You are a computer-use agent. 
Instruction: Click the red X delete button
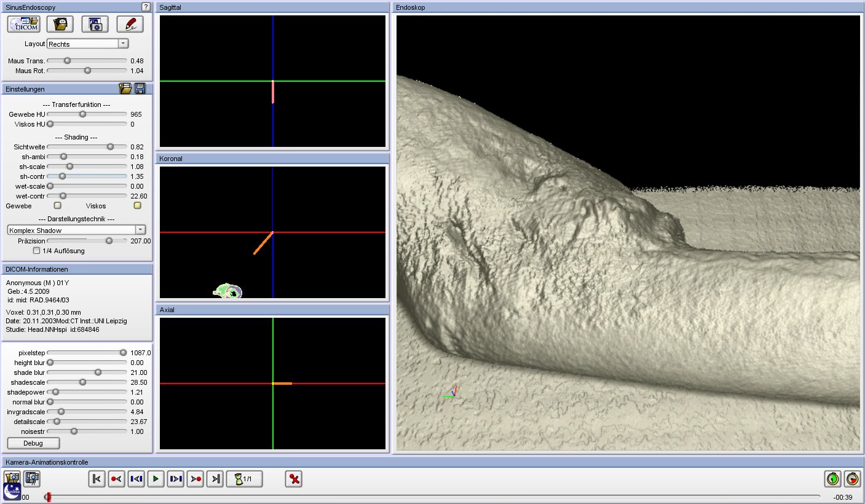pos(294,479)
